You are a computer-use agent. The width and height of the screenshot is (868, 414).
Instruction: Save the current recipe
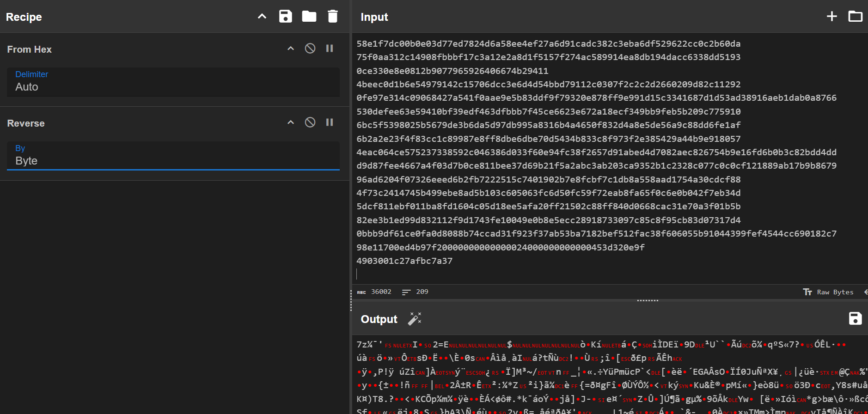tap(285, 17)
